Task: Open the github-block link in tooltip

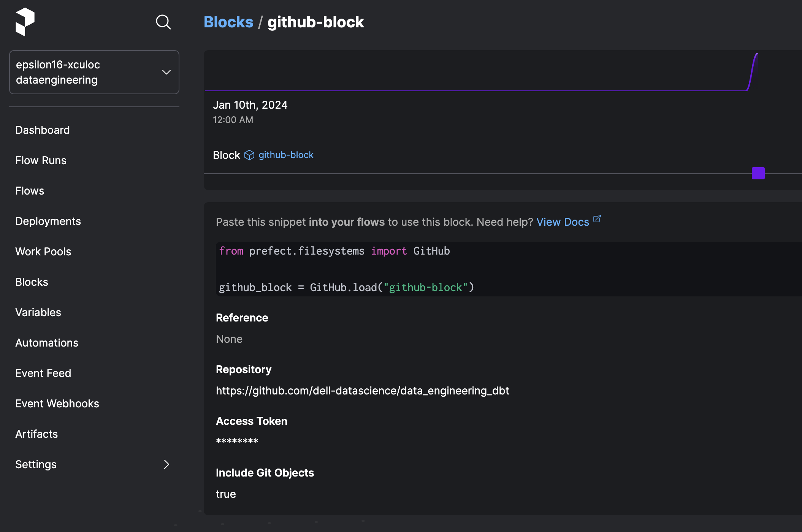Action: (x=286, y=155)
